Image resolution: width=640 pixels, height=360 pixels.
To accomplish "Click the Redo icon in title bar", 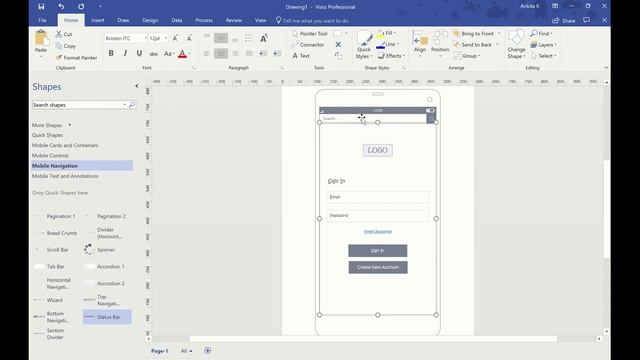I will tap(81, 7).
